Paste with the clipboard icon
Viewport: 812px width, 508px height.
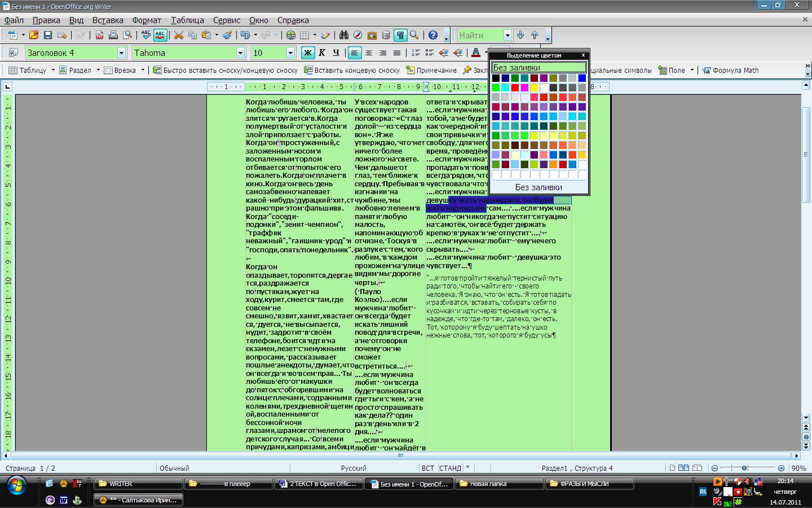(206, 35)
